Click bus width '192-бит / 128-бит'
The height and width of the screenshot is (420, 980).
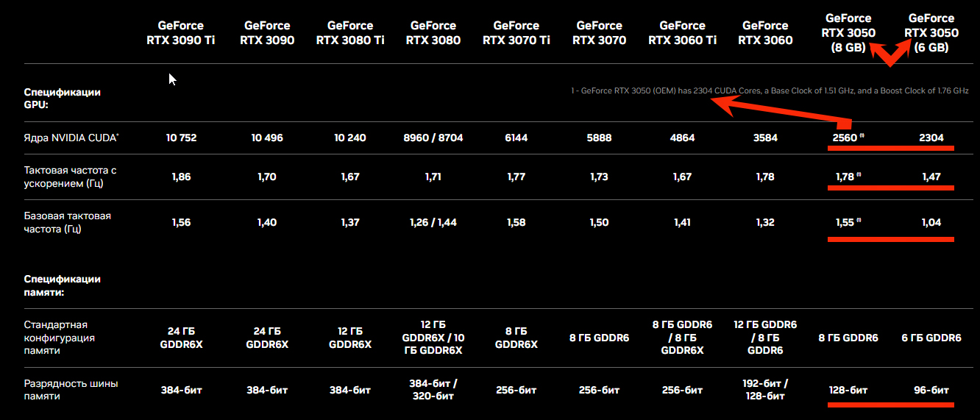pyautogui.click(x=765, y=390)
